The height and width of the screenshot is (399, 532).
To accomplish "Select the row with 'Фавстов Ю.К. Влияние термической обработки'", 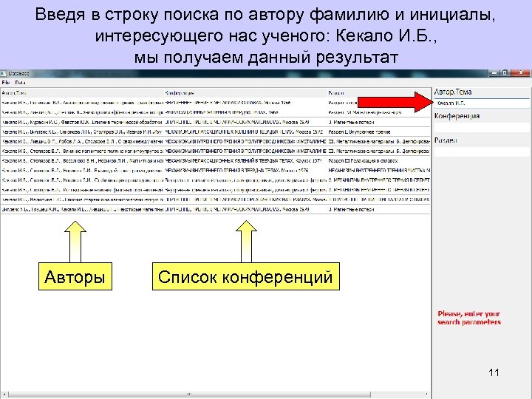I will tap(216, 122).
